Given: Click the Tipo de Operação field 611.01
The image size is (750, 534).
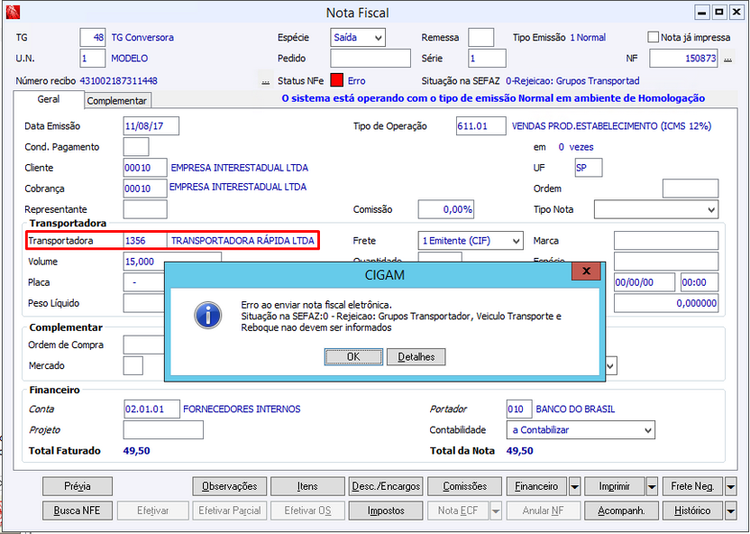Looking at the screenshot, I should pyautogui.click(x=481, y=126).
